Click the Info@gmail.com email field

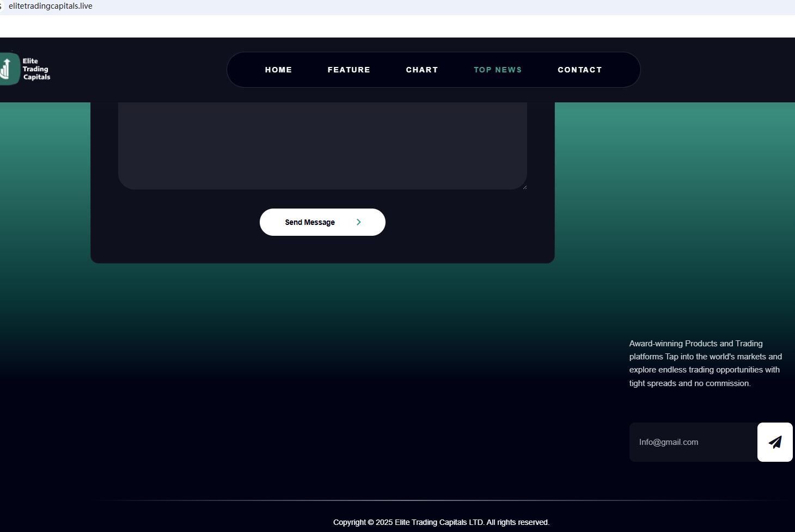tap(693, 442)
